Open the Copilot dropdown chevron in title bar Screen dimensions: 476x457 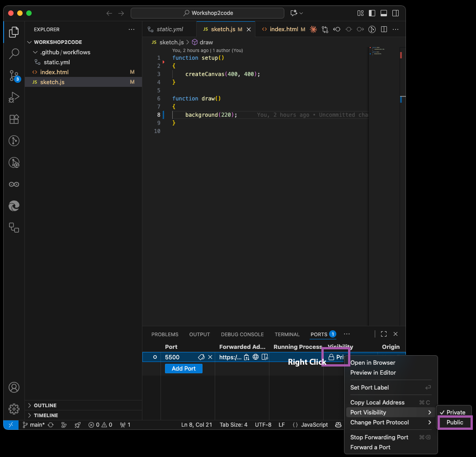(x=301, y=13)
